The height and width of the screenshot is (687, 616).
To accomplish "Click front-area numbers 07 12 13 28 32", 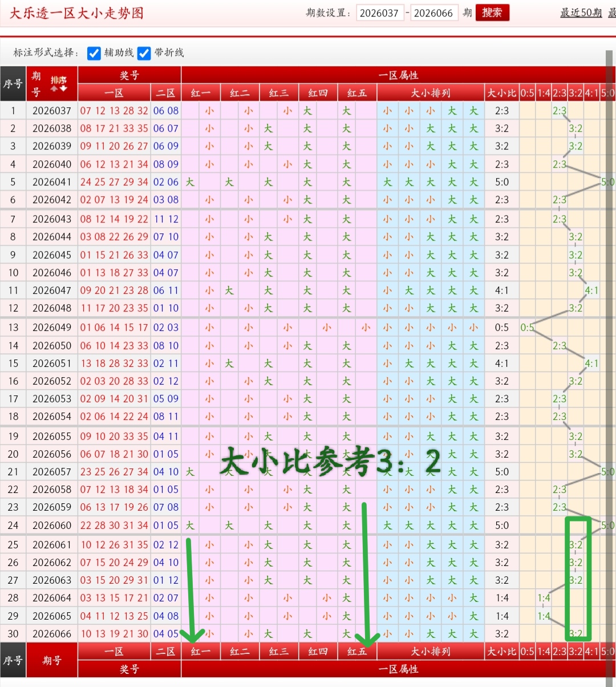I will pos(114,111).
